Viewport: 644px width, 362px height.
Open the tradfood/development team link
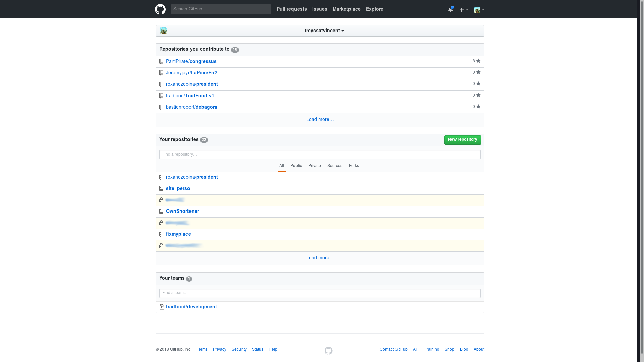point(192,307)
